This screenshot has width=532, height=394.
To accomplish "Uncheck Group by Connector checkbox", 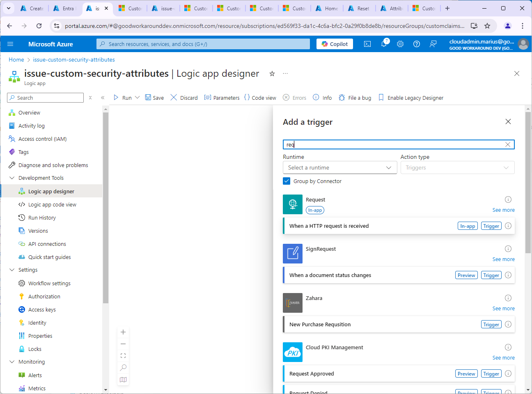I will 287,181.
